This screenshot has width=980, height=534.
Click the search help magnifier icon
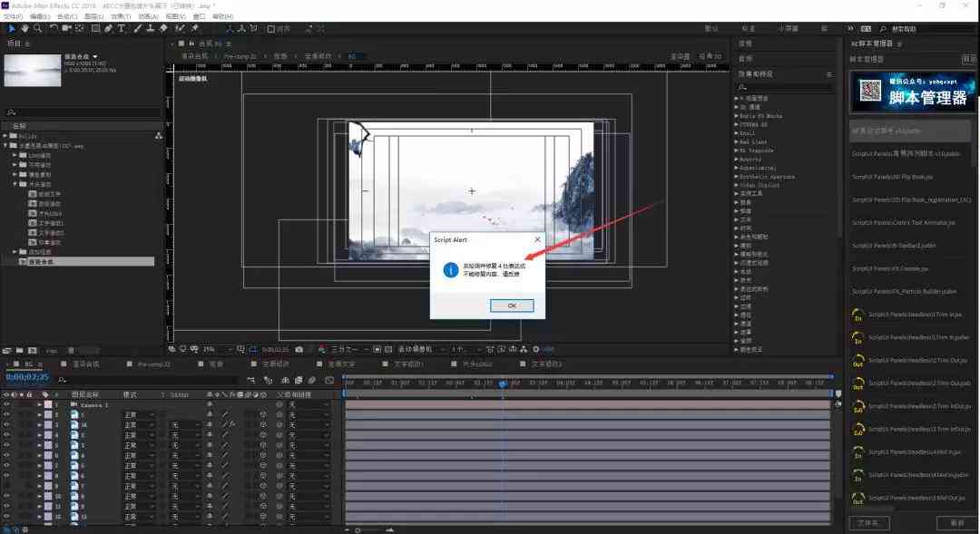(883, 29)
